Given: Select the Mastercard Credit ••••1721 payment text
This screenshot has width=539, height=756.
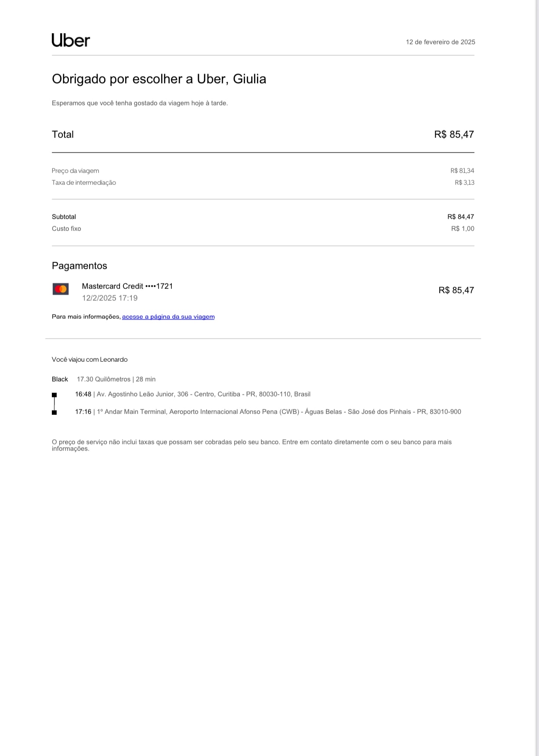Looking at the screenshot, I should 127,286.
